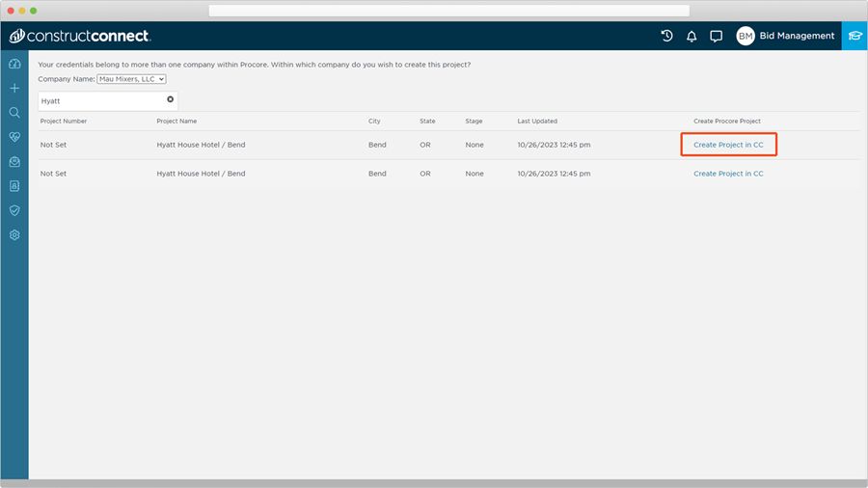Click the BM user avatar
Image resolution: width=868 pixels, height=488 pixels.
coord(746,36)
